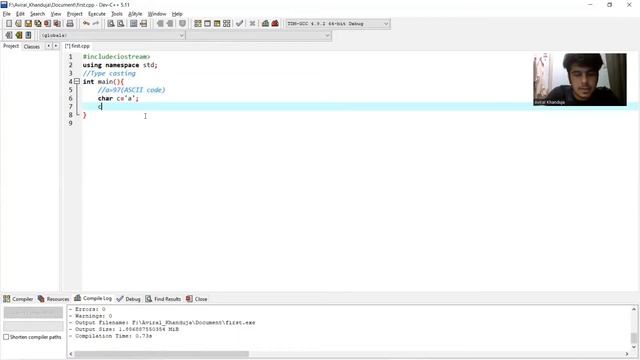Switch to the Debug bottom tab
Image resolution: width=640 pixels, height=360 pixels.
(x=129, y=299)
